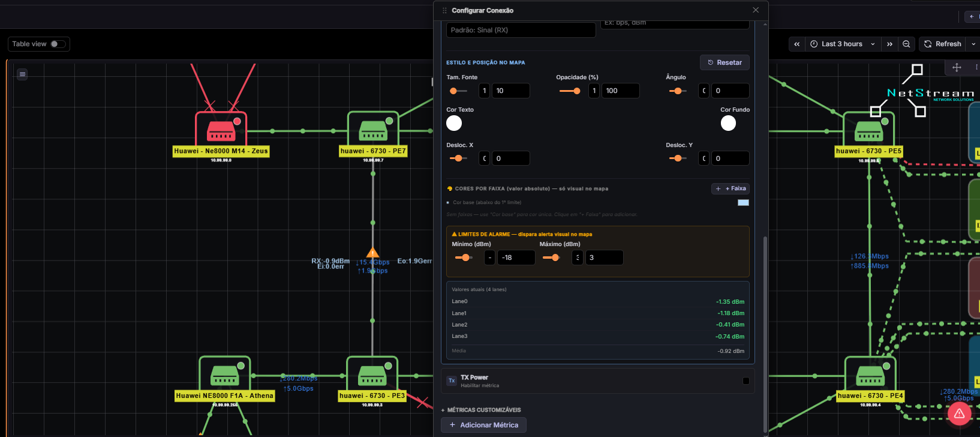Click the dialog vertical scrollbar

(765, 333)
